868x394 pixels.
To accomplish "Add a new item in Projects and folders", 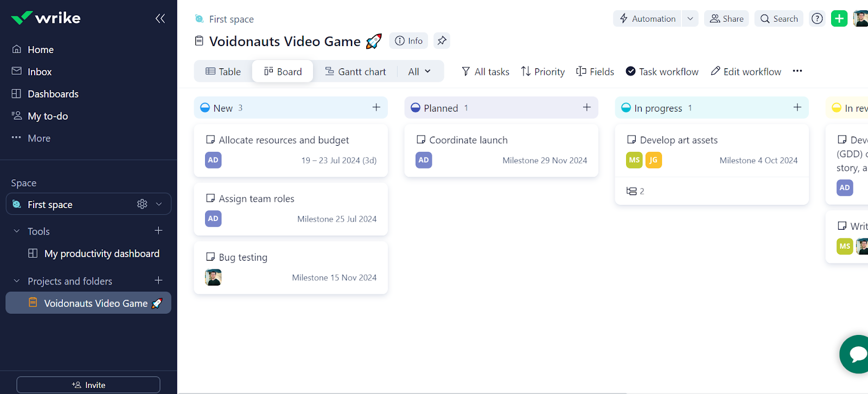I will pyautogui.click(x=158, y=281).
